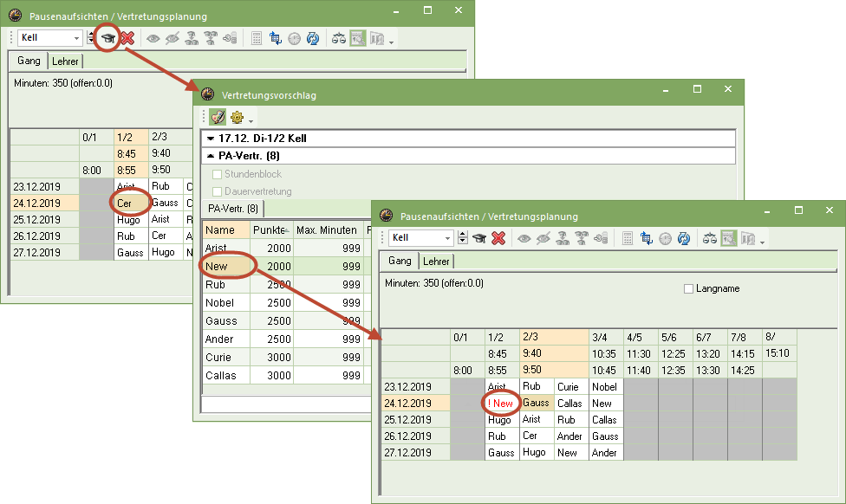846x504 pixels.
Task: Click second hierarchy tree icon in front window
Action: (x=581, y=238)
